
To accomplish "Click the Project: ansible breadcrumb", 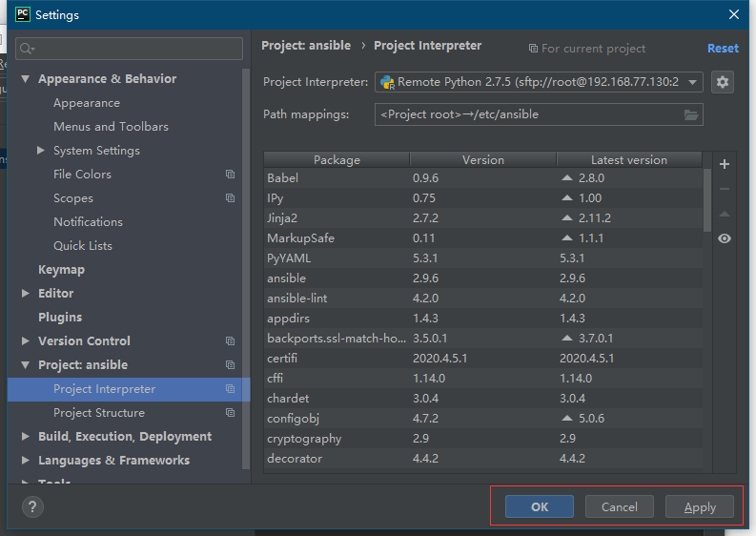I will coord(306,46).
